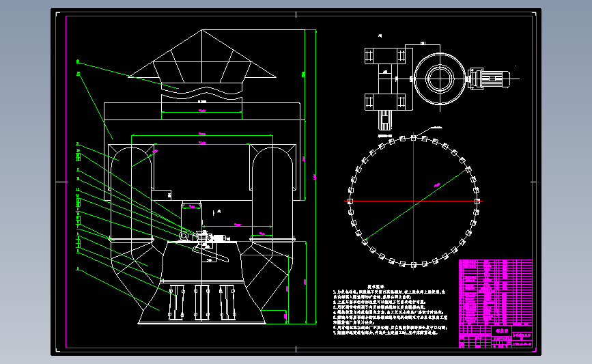Click the red vertical centerline of bolt circle
592x364 pixels.
(x=413, y=201)
